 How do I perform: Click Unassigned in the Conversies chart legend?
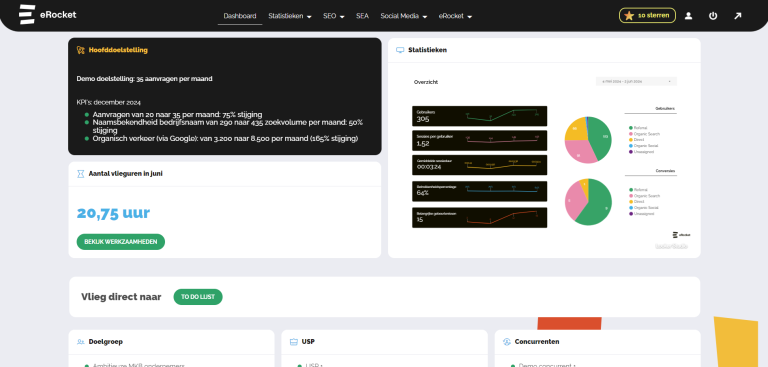pyautogui.click(x=641, y=214)
